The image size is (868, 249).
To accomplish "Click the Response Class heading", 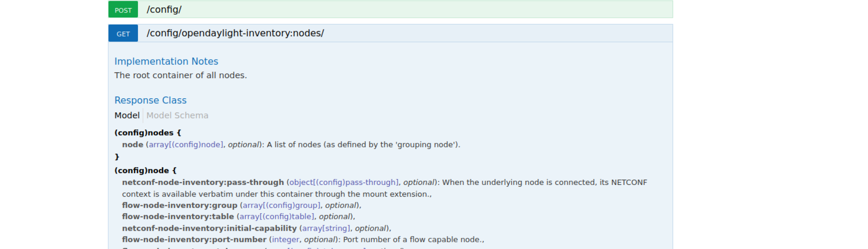I will [x=150, y=100].
